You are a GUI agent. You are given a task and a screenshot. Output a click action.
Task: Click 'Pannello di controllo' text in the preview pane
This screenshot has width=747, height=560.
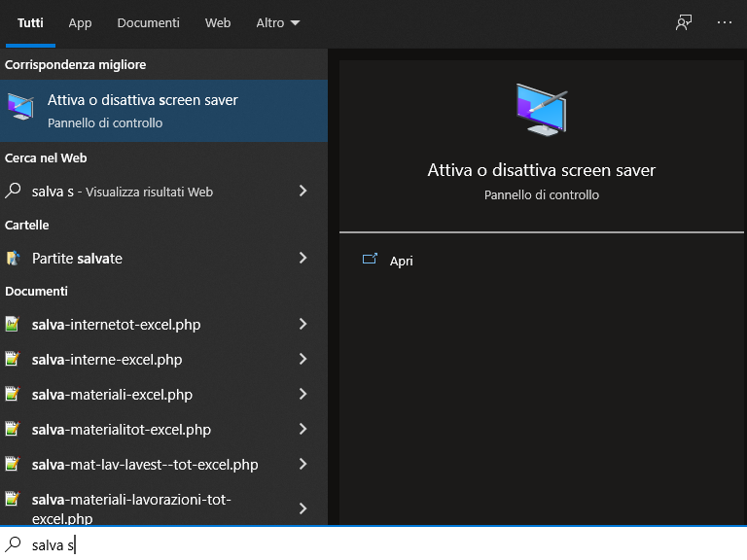541,194
